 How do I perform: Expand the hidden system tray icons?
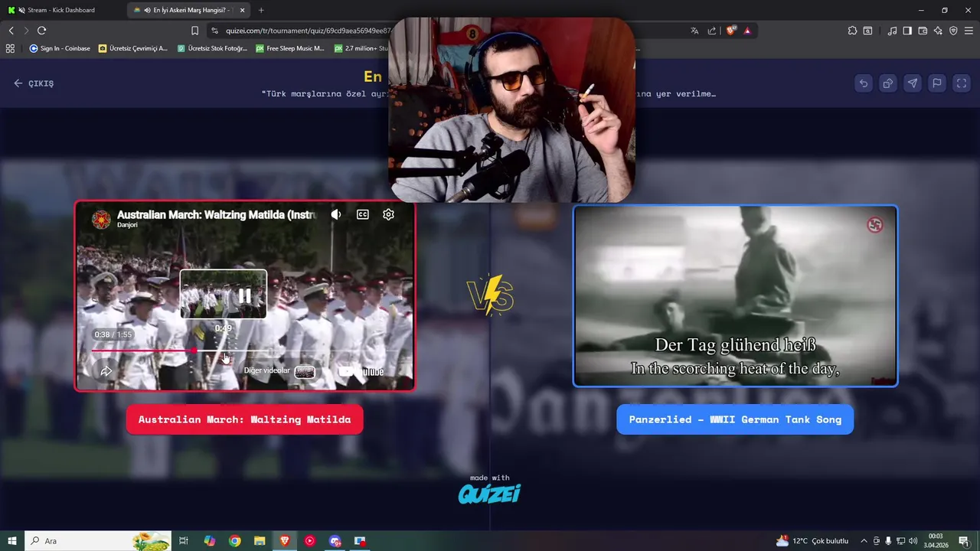click(864, 541)
